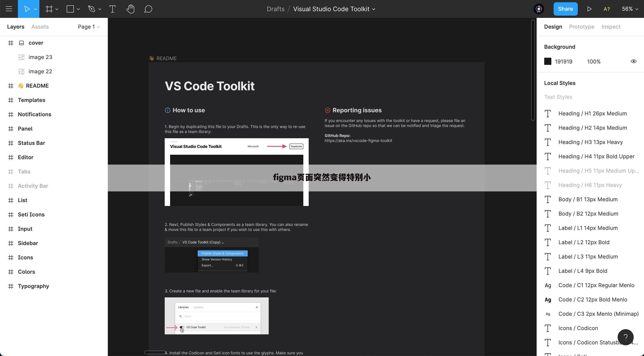Select the Editor frame layer
This screenshot has width=644, height=356.
[54, 157]
